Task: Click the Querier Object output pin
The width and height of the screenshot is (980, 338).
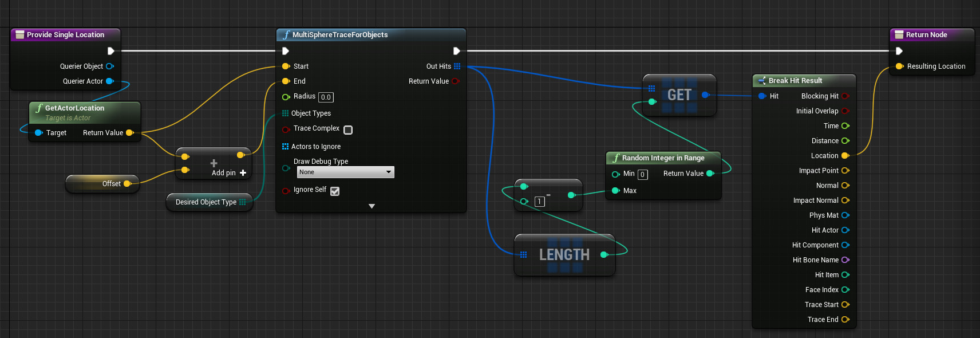Action: coord(110,66)
